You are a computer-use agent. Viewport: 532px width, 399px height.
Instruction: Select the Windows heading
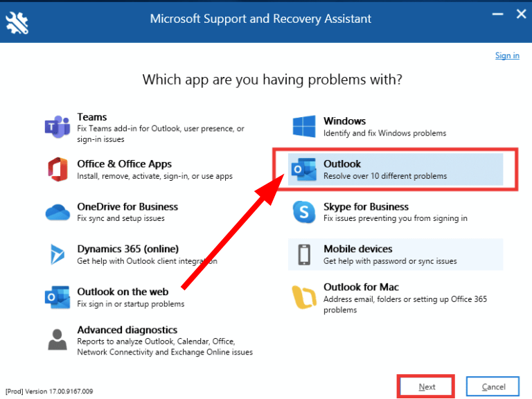tap(345, 121)
